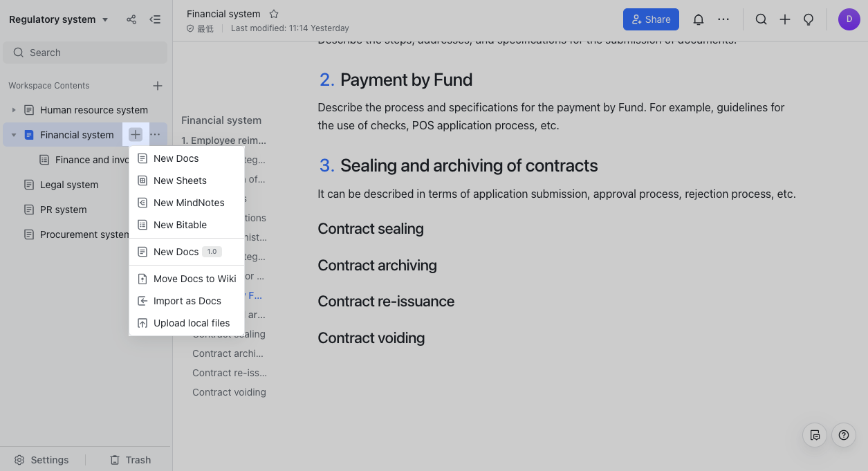The height and width of the screenshot is (471, 868).
Task: Open the Legal system page
Action: click(69, 185)
